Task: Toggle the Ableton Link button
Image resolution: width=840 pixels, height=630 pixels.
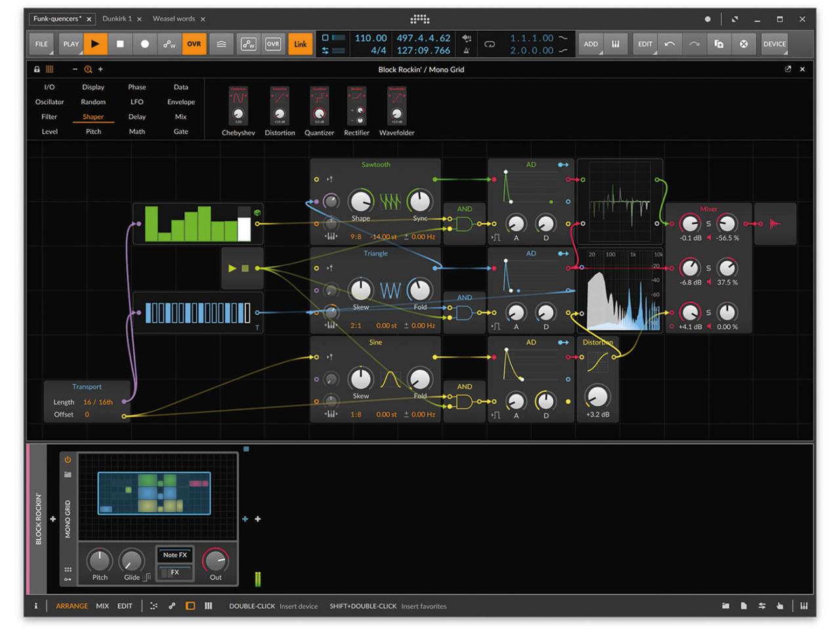Action: (x=300, y=44)
